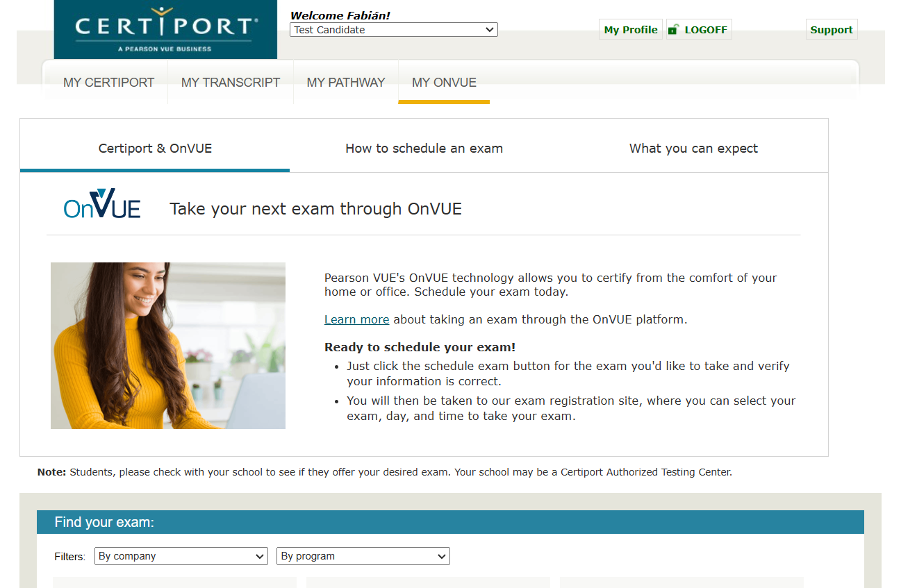Viewport: 917px width, 588px height.
Task: Follow the Learn more link
Action: click(x=356, y=319)
